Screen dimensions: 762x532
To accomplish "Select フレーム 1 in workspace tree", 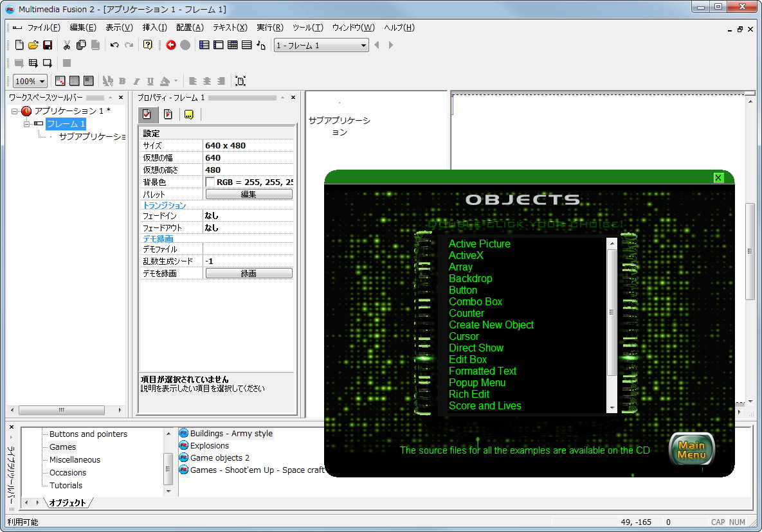I will [66, 124].
